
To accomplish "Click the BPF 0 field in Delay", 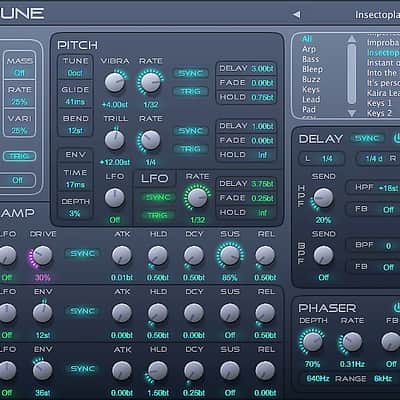I will point(373,246).
